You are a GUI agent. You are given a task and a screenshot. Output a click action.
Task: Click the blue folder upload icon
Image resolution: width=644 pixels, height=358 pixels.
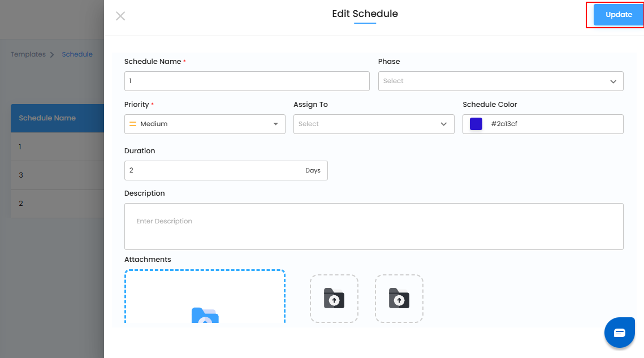pos(205,316)
